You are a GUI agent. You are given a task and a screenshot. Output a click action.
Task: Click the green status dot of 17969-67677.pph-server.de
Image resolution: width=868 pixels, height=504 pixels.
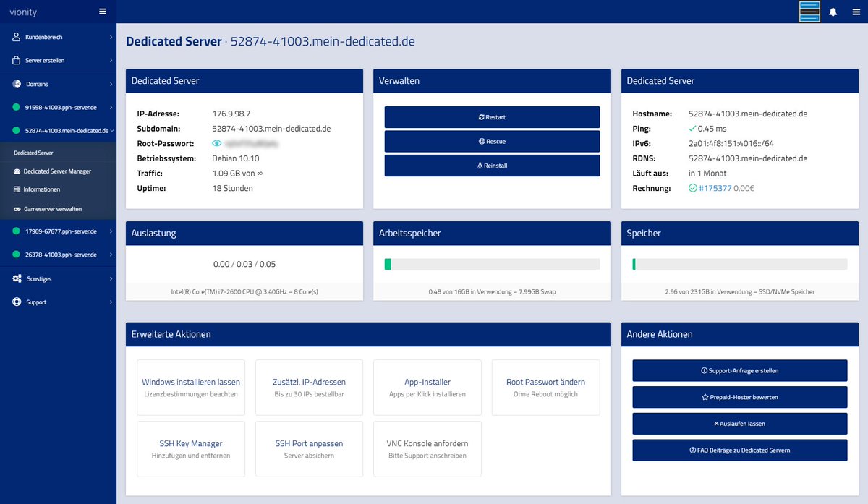click(x=17, y=231)
